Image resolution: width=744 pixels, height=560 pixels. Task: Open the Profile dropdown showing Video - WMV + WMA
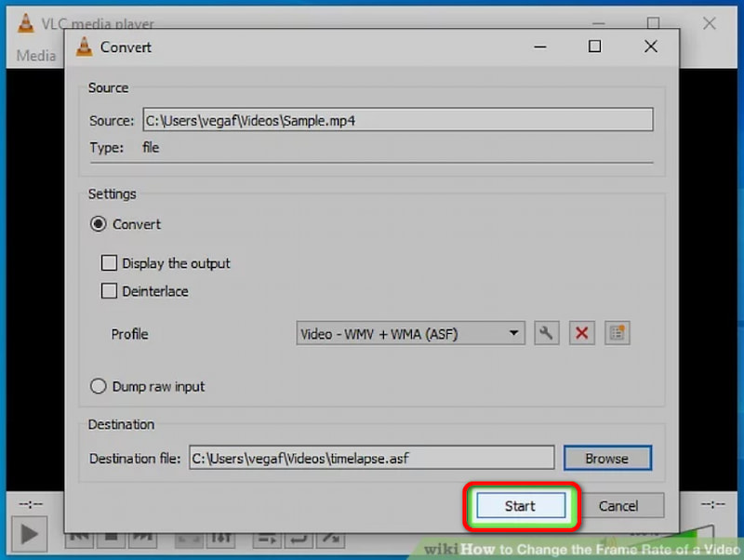click(410, 333)
